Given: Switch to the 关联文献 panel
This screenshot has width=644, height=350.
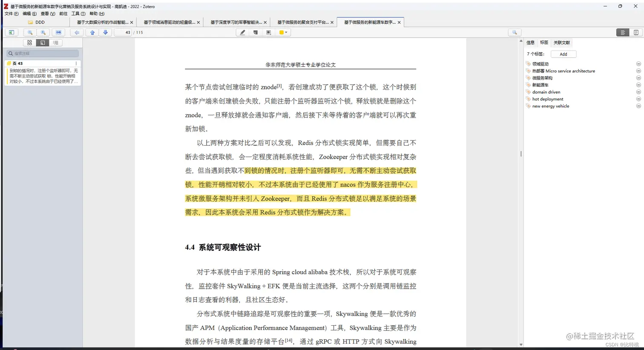Looking at the screenshot, I should [x=561, y=43].
